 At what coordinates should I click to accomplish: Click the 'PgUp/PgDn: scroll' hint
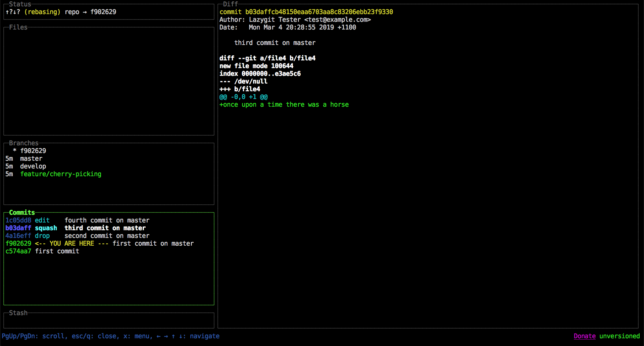pyautogui.click(x=33, y=336)
